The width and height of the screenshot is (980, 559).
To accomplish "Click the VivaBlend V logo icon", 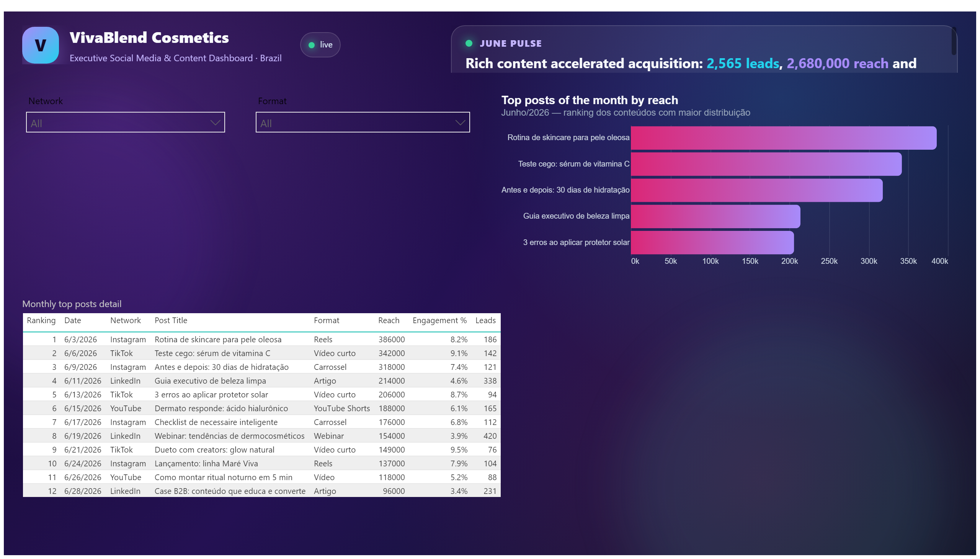I will [x=40, y=45].
